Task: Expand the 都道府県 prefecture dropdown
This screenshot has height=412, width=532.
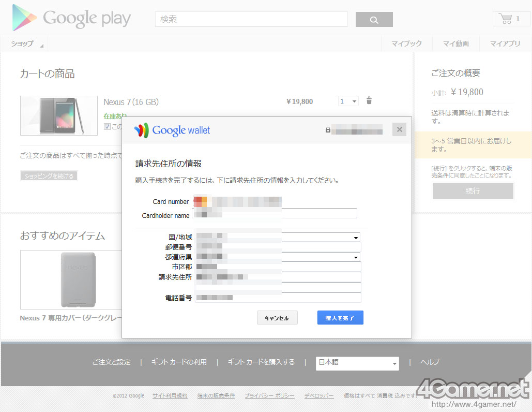Action: coord(356,257)
